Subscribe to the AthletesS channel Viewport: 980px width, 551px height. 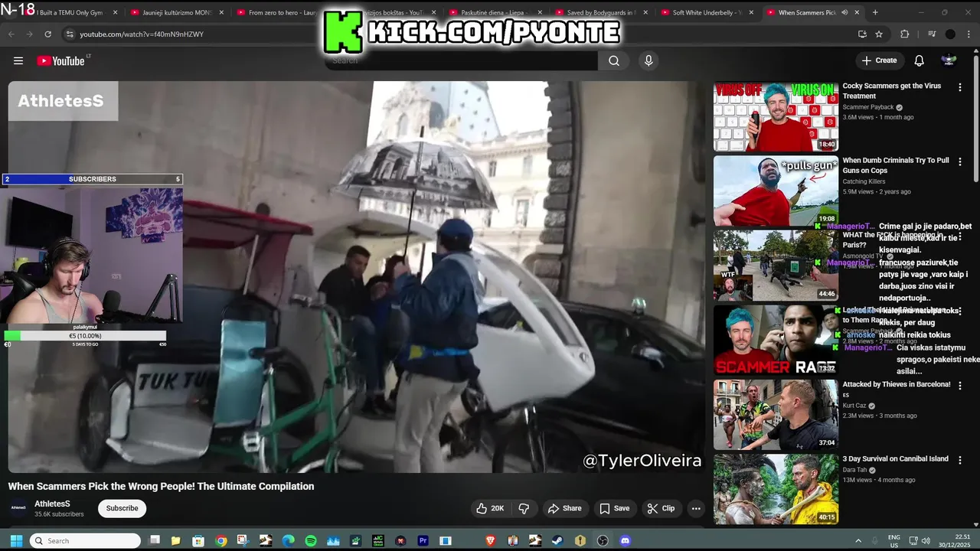[122, 508]
